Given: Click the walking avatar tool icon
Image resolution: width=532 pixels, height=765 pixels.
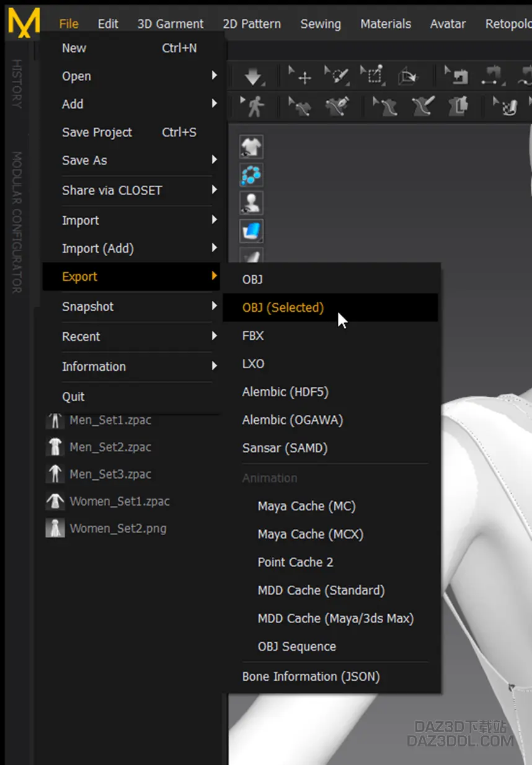Looking at the screenshot, I should (252, 107).
